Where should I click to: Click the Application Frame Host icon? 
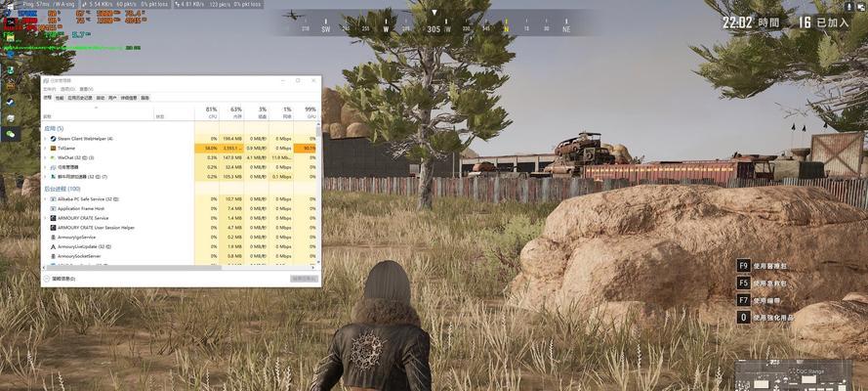coord(53,208)
